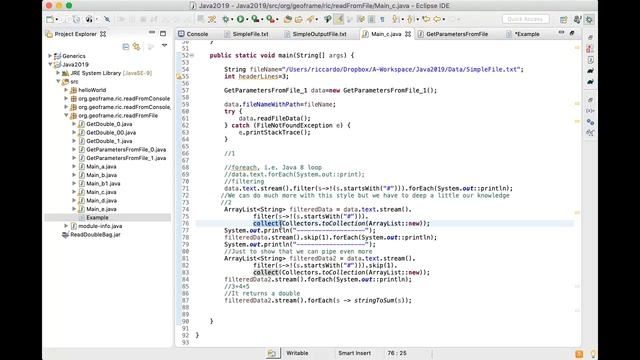Open the Project Explorer View Menu triangle
Screen dimensions: 640x360
(x=164, y=46)
